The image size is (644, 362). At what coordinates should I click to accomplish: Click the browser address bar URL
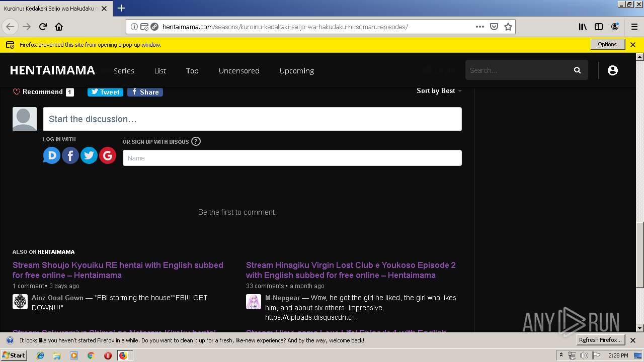point(285,27)
